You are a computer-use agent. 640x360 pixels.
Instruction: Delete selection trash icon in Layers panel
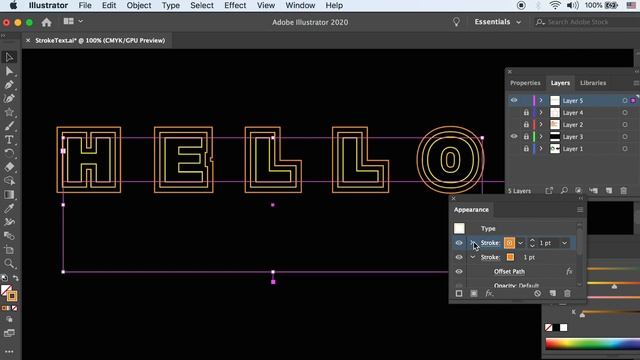coord(624,191)
